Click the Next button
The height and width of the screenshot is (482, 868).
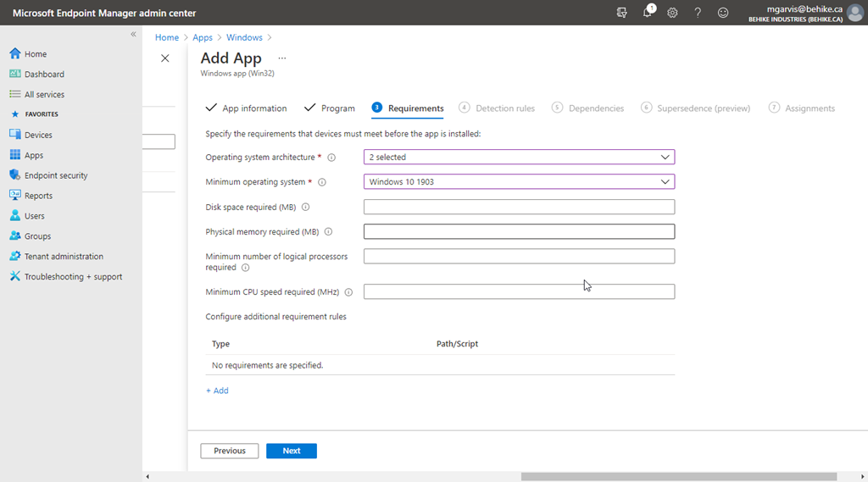pyautogui.click(x=291, y=451)
